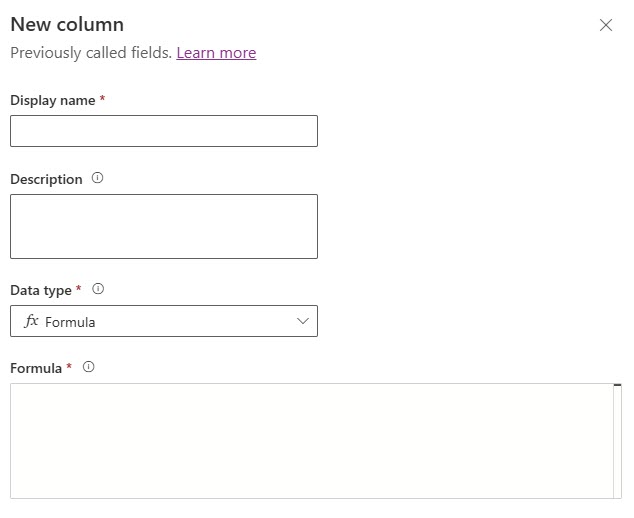Click the info icon next to Data type
Image resolution: width=634 pixels, height=518 pixels.
pos(98,289)
